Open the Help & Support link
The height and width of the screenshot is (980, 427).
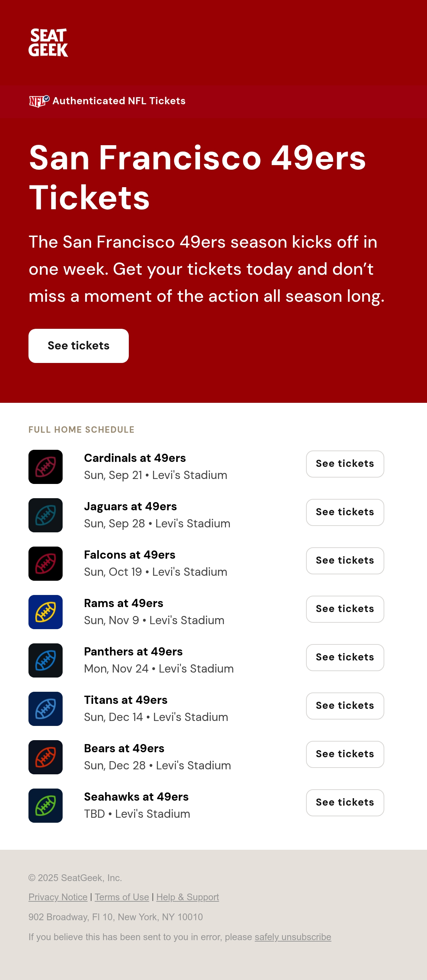pos(188,897)
